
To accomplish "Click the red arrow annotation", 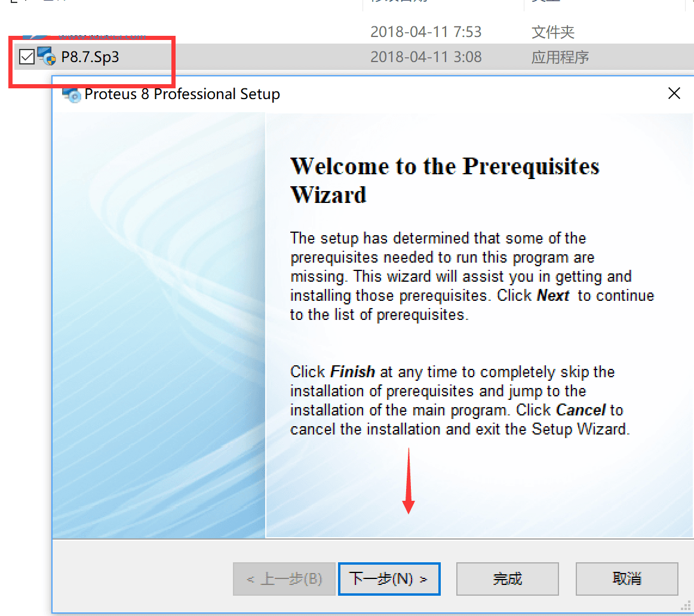I will point(409,481).
